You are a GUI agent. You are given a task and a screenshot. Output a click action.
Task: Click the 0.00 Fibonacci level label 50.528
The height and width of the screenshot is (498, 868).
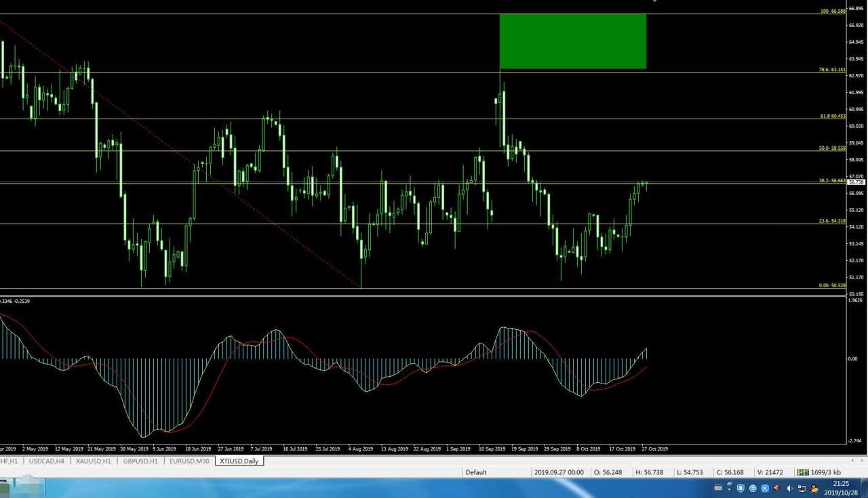pos(833,285)
